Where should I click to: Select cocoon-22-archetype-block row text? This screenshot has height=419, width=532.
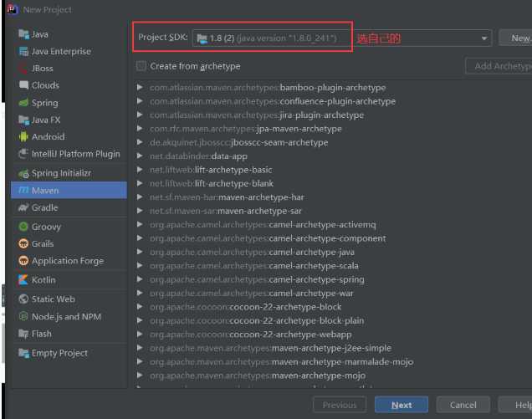pos(246,307)
